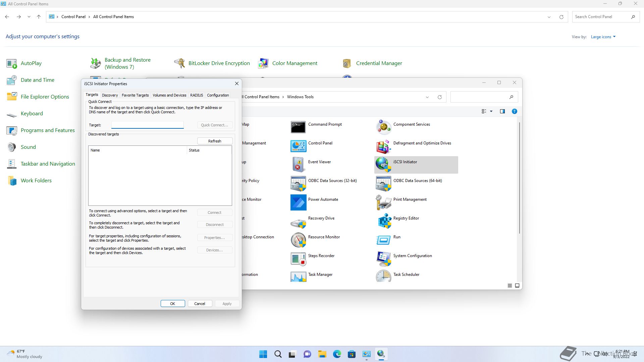Click the Search Control Panel field
Image resolution: width=644 pixels, height=362 pixels.
[605, 17]
